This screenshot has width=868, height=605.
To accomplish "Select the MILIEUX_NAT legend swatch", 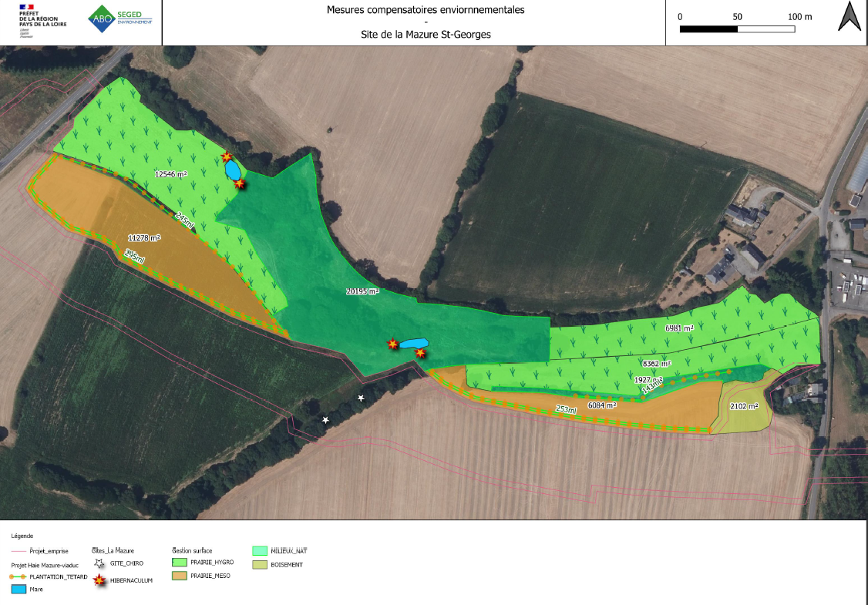I will [x=260, y=551].
